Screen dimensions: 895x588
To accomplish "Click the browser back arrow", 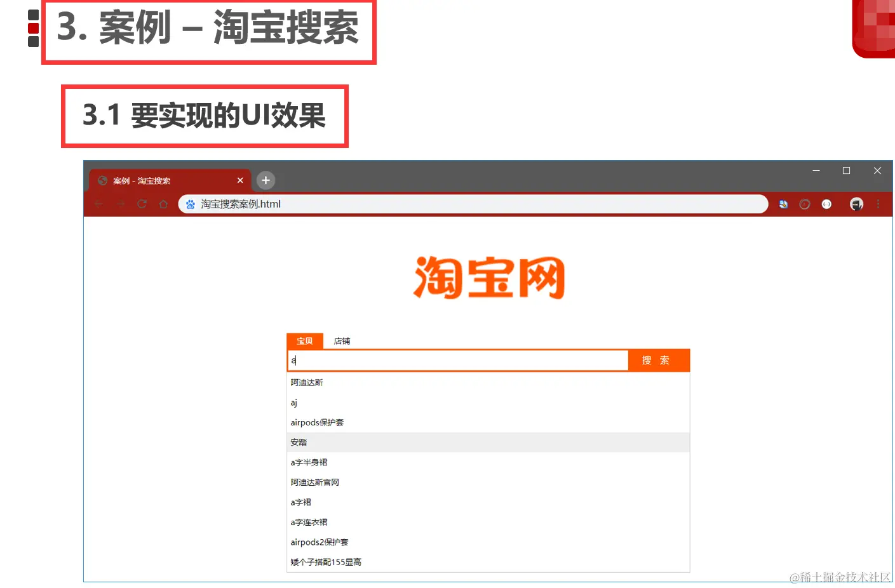I will tap(99, 204).
